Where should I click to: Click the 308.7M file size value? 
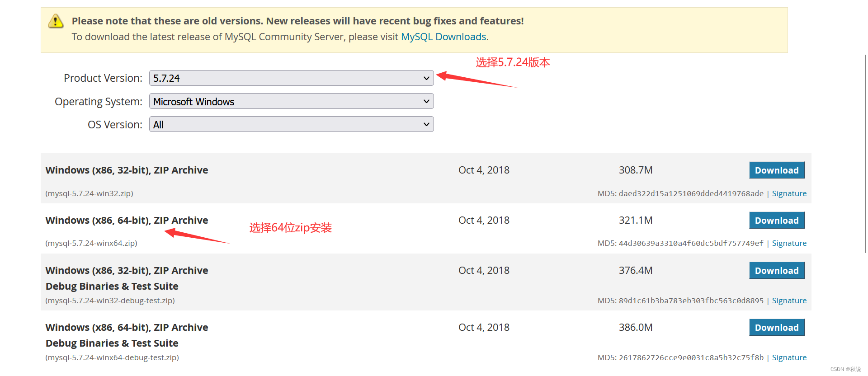pos(636,170)
